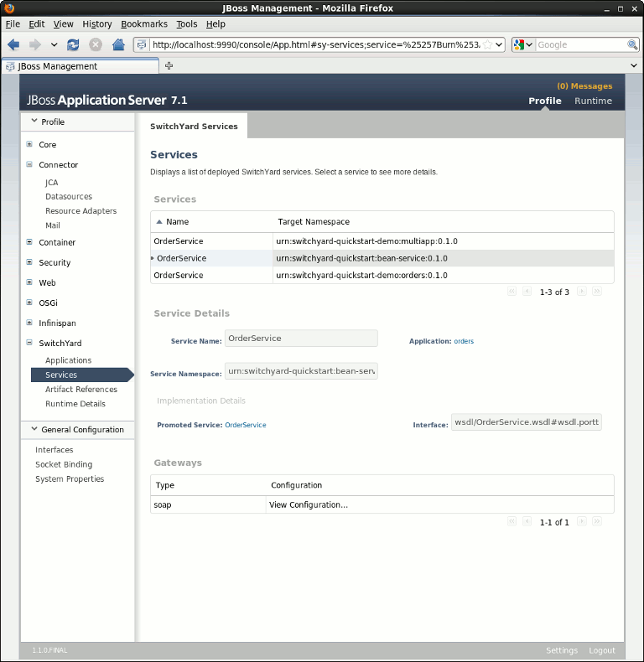This screenshot has width=644, height=662.
Task: Open System Properties in the sidebar
Action: pyautogui.click(x=70, y=478)
